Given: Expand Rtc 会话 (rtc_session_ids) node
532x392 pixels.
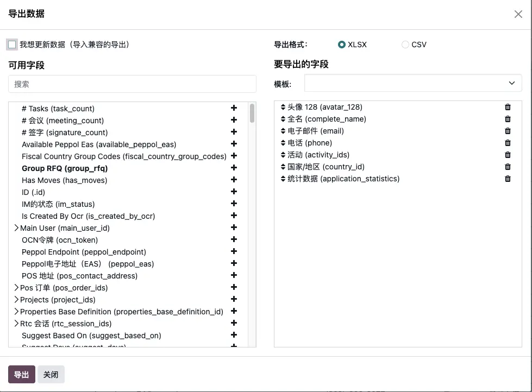Looking at the screenshot, I should (x=16, y=323).
